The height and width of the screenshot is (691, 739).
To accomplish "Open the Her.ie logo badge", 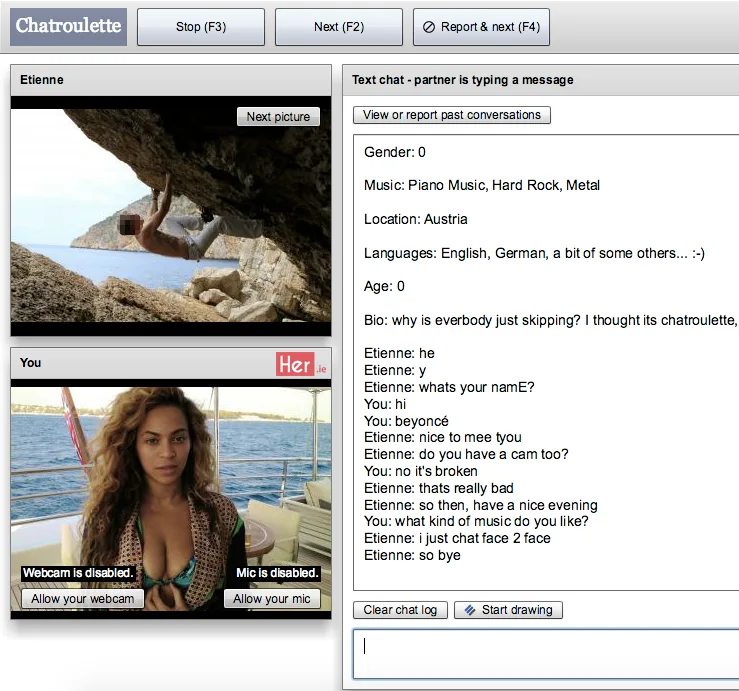I will pyautogui.click(x=301, y=364).
